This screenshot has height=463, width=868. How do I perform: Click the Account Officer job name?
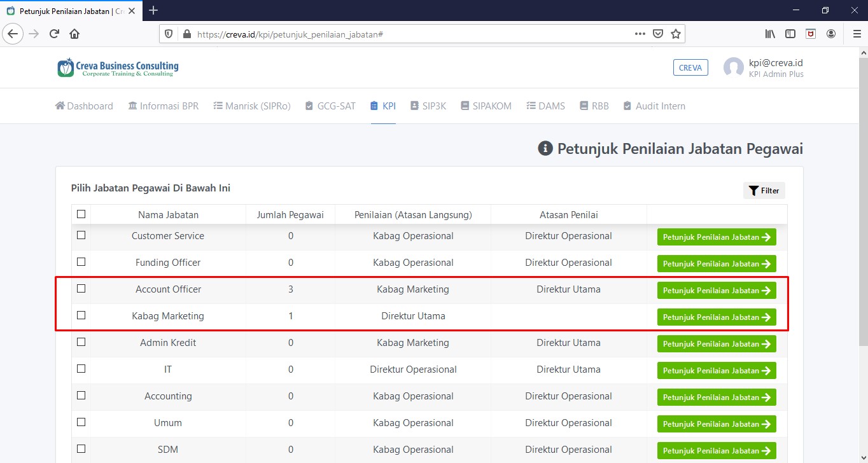click(x=168, y=289)
